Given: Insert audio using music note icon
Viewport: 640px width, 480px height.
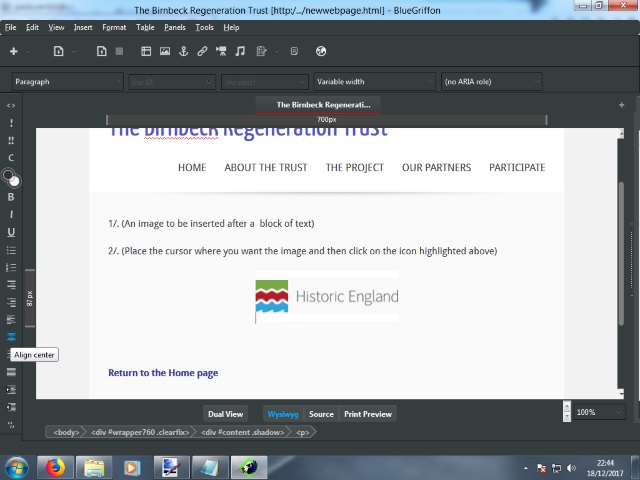Looking at the screenshot, I should click(240, 51).
